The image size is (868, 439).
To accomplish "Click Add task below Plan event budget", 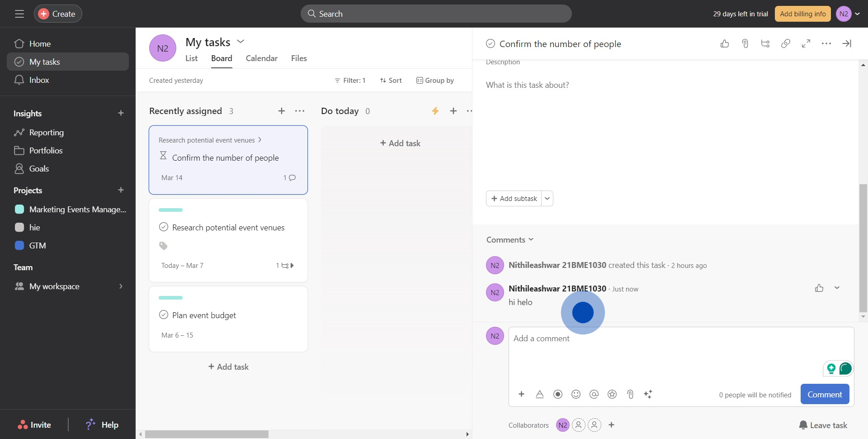I will point(228,367).
